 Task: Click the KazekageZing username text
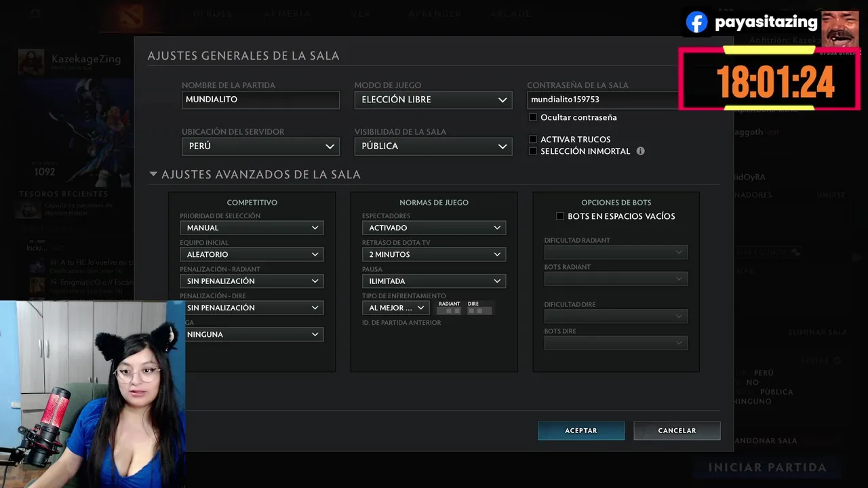(x=86, y=59)
